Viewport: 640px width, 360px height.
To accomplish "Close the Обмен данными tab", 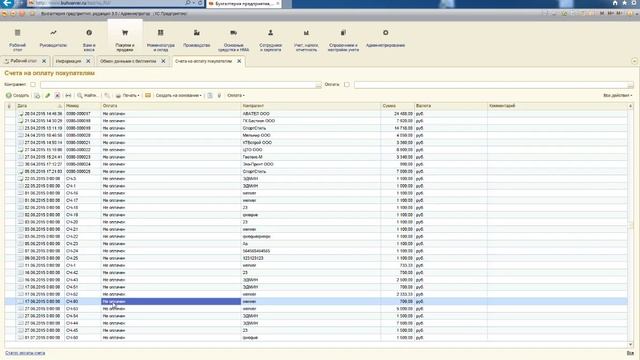I will click(x=163, y=61).
